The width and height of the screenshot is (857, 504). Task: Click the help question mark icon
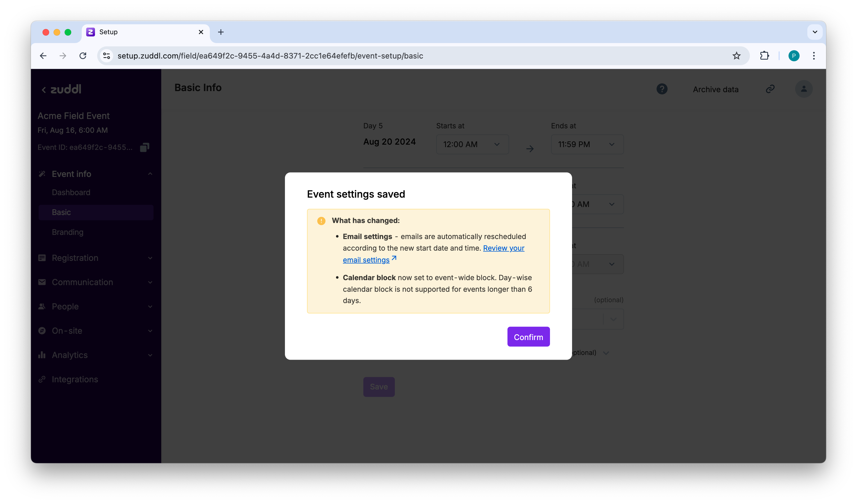662,89
